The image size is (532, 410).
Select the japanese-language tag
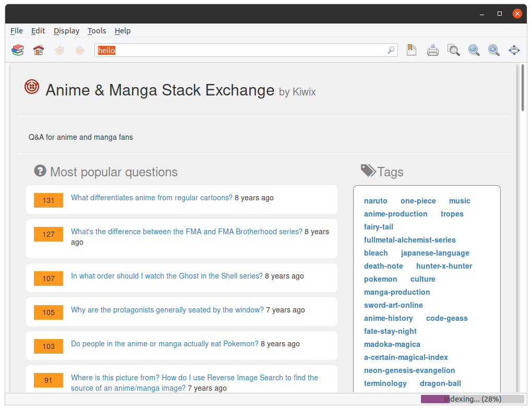[x=435, y=253]
